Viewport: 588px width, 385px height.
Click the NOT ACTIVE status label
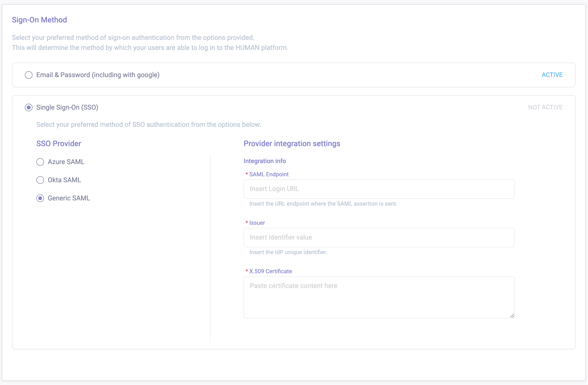tap(545, 107)
